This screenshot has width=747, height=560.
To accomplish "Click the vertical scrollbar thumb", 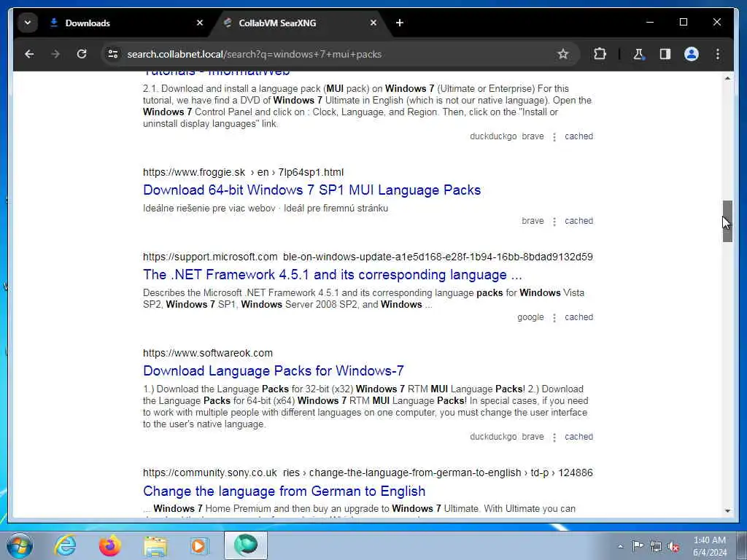I will click(x=727, y=222).
